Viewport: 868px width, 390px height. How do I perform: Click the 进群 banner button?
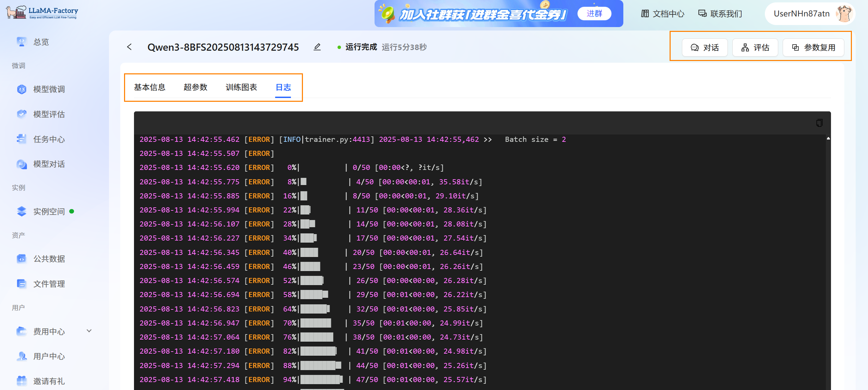pyautogui.click(x=594, y=14)
